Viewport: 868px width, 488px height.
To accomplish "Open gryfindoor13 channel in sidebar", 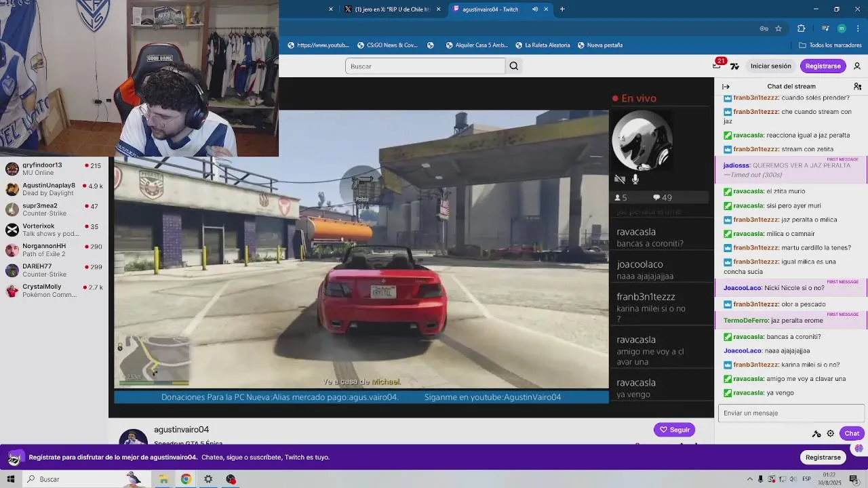I will point(54,169).
